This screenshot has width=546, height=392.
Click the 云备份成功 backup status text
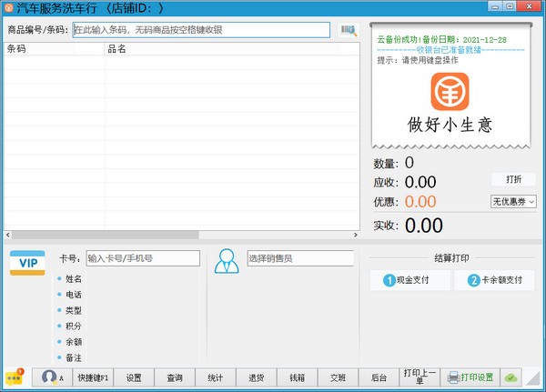point(441,40)
